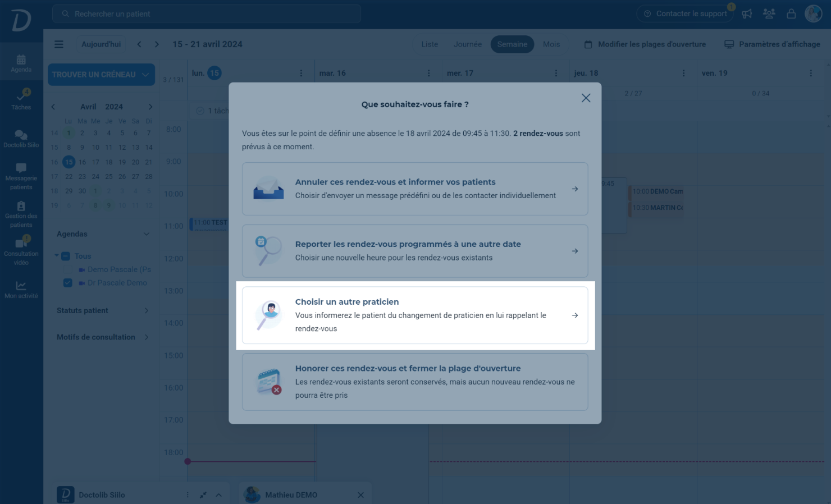Image resolution: width=831 pixels, height=504 pixels.
Task: Choose Reporter les rendez-vous option
Action: pyautogui.click(x=415, y=251)
